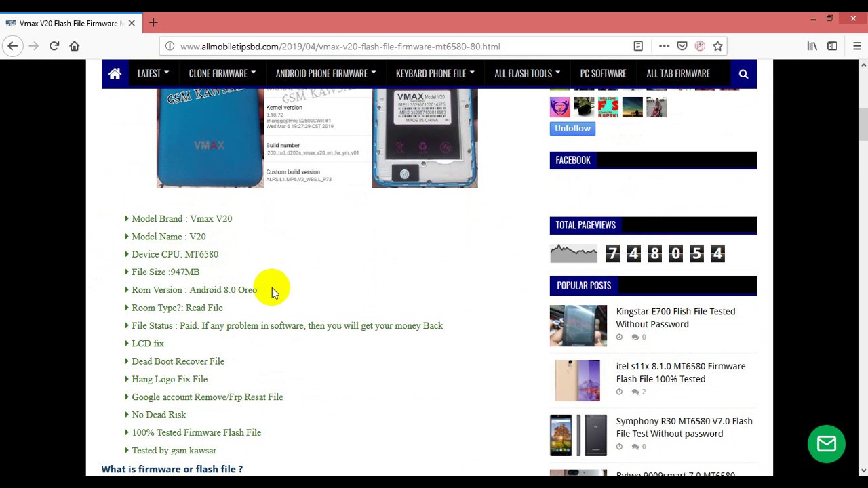The width and height of the screenshot is (868, 488).
Task: Click text 'File Size :947MB'
Action: click(x=165, y=272)
